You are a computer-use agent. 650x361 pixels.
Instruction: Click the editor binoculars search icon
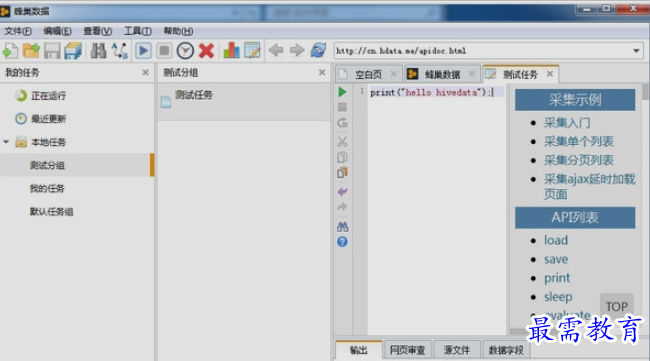coord(342,227)
